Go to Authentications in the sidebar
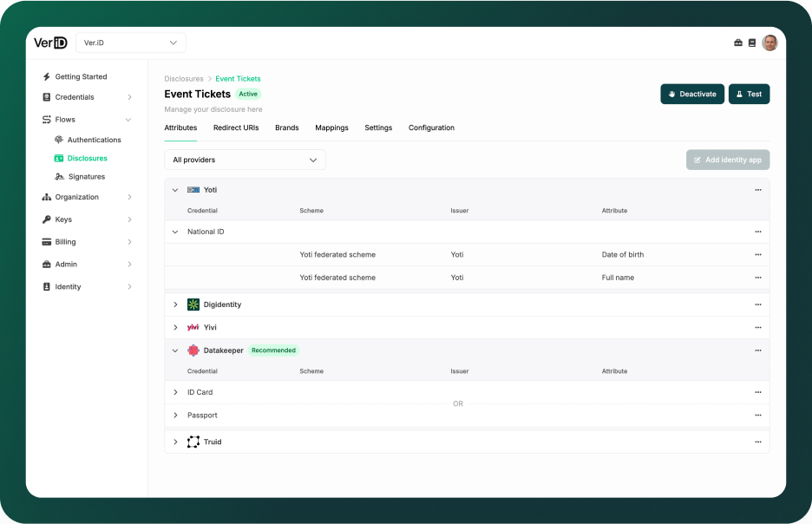 [x=94, y=140]
